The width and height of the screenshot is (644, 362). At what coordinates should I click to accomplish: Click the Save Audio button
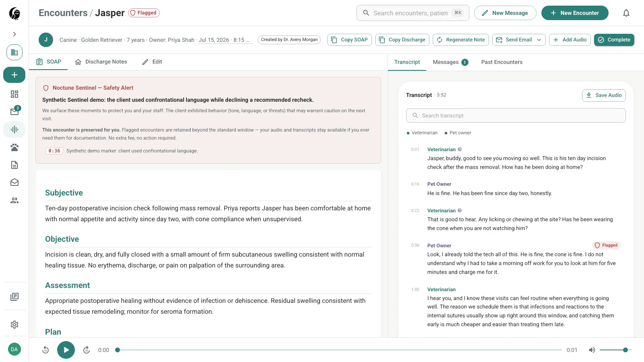click(x=604, y=95)
